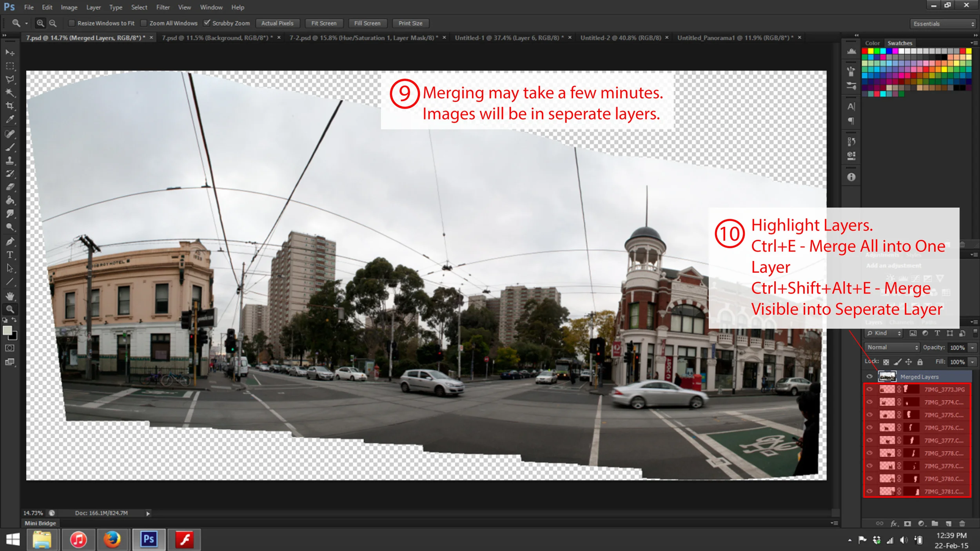The image size is (980, 551).
Task: Click the Delete layer trash icon
Action: coord(962,523)
